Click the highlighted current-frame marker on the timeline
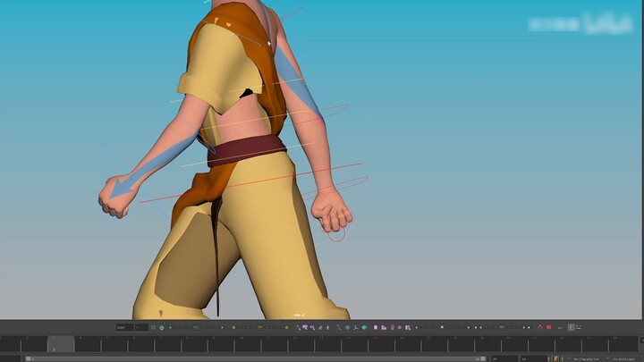The height and width of the screenshot is (362, 644). 61,343
